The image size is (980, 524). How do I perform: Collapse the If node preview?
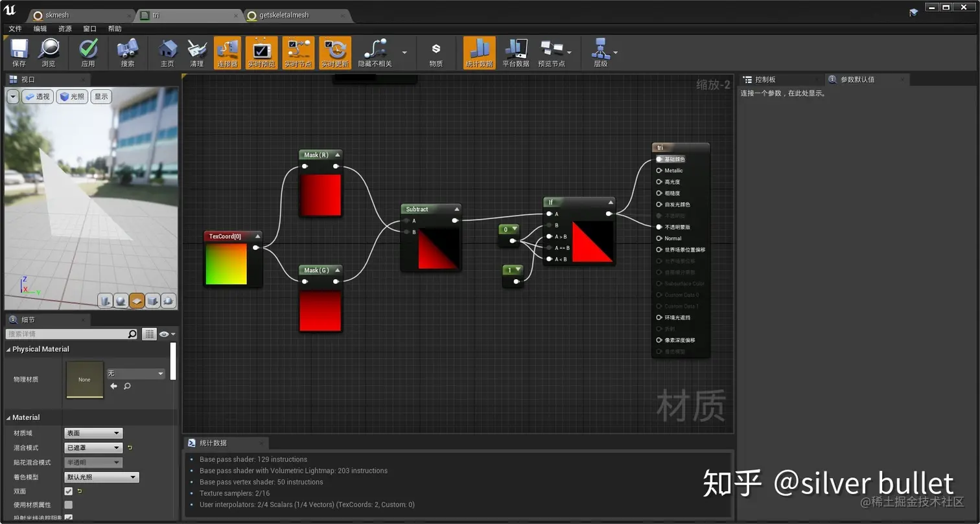[610, 202]
